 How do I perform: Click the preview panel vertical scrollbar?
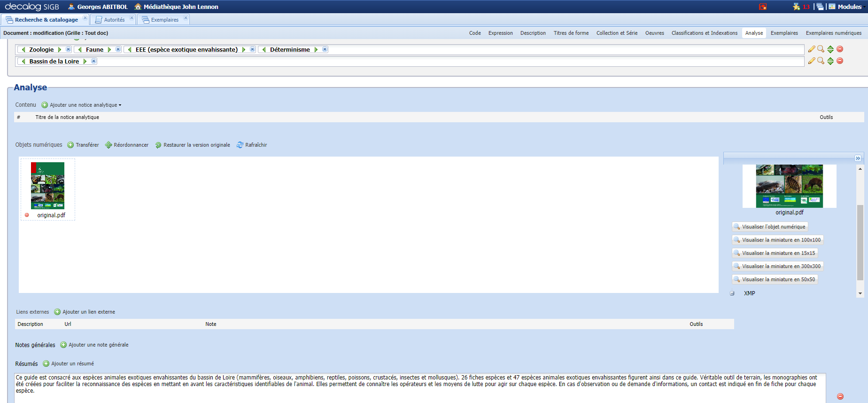[x=860, y=242]
